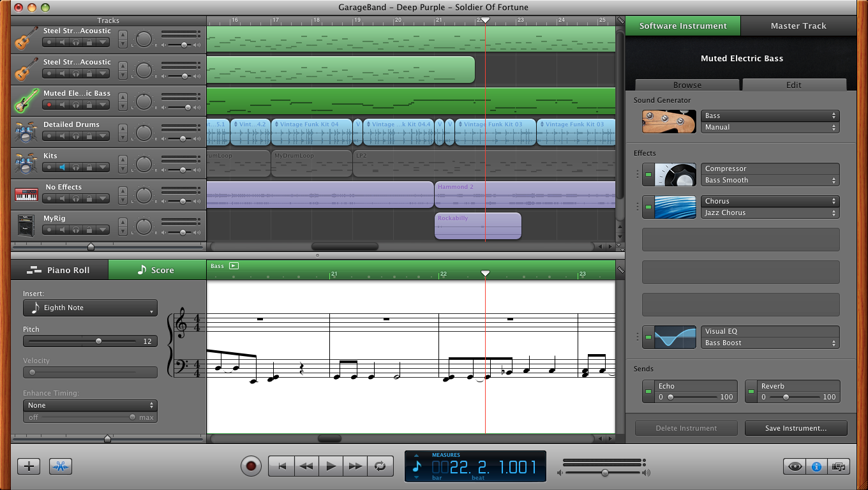
Task: Open the Chorus effect type dropdown
Action: tap(770, 201)
